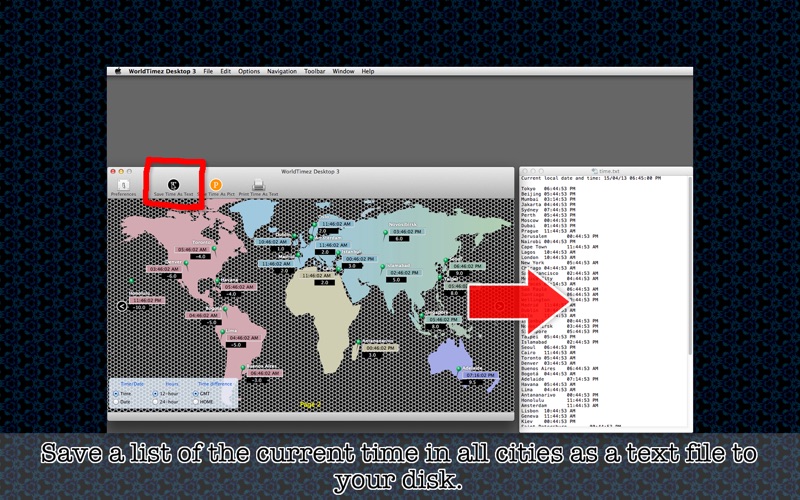The image size is (800, 500).
Task: Select the Date radio button
Action: 116,402
